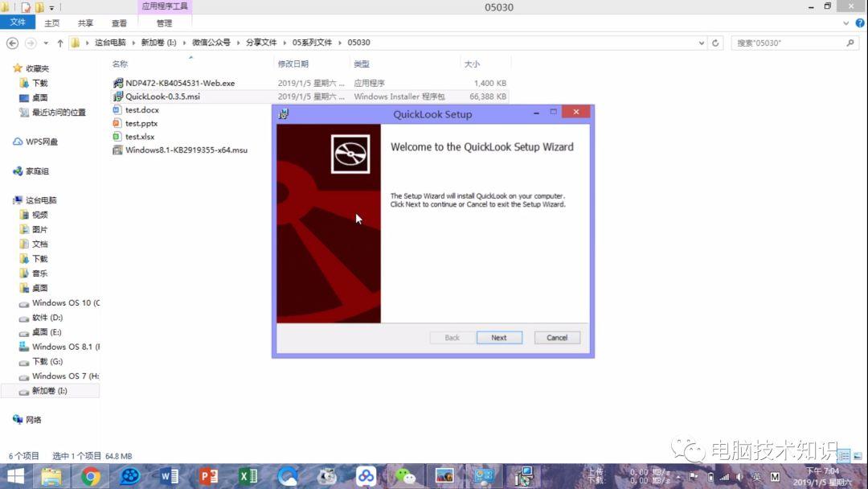The image size is (868, 489).
Task: Select the test.xlsx file
Action: click(x=140, y=136)
